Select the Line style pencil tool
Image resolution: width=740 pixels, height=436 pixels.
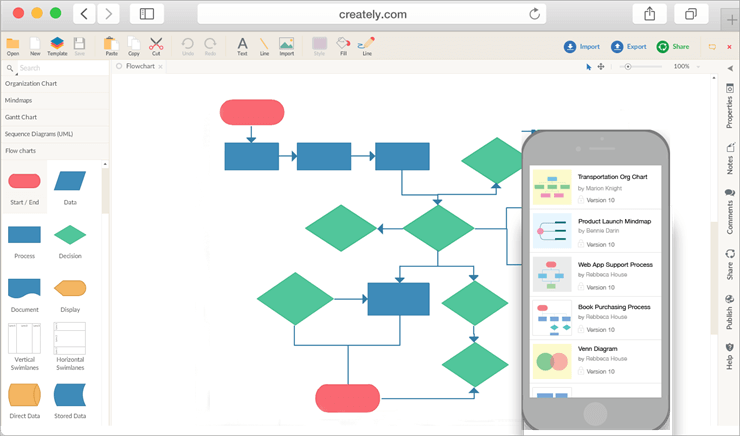(367, 46)
